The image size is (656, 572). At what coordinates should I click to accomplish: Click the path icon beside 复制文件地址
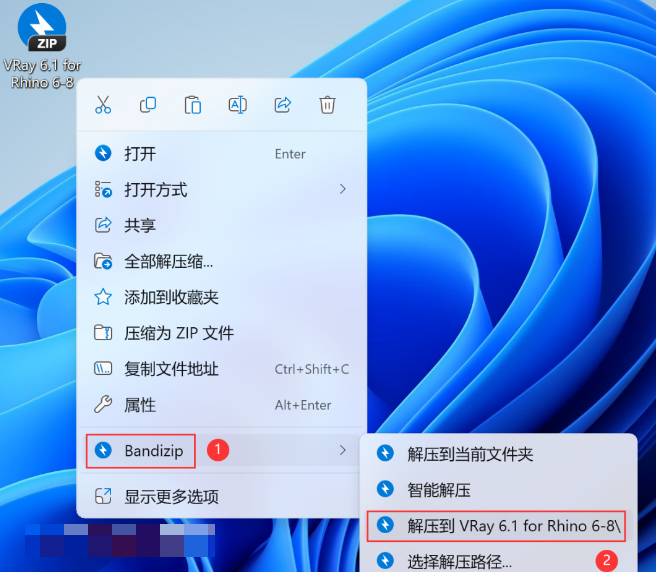[x=103, y=369]
